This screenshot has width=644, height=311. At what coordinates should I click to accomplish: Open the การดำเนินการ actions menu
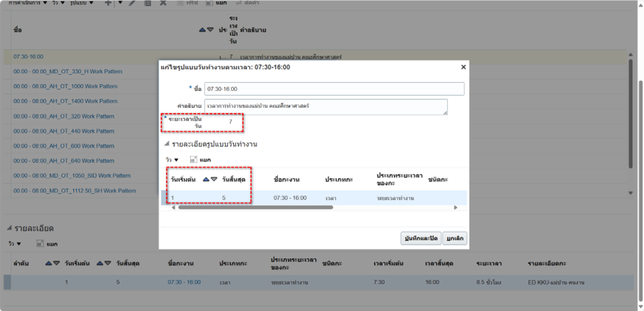27,3
